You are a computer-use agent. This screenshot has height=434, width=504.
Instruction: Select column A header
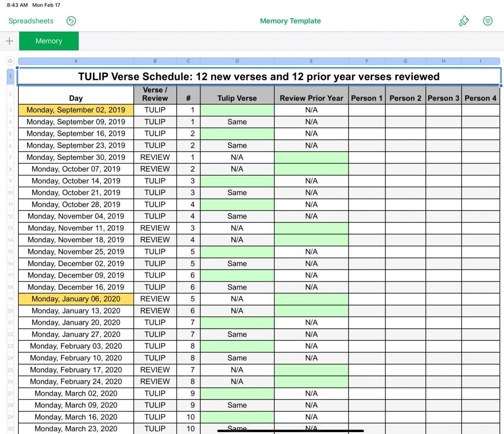[76, 62]
